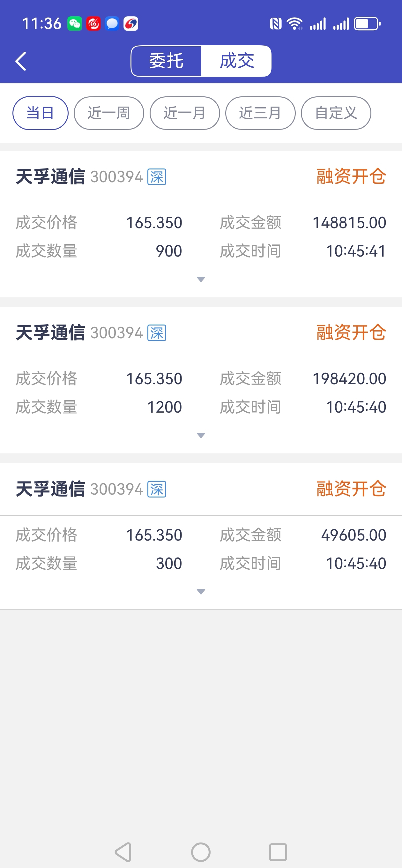
Task: Tap the battery icon in status bar
Action: (x=367, y=24)
